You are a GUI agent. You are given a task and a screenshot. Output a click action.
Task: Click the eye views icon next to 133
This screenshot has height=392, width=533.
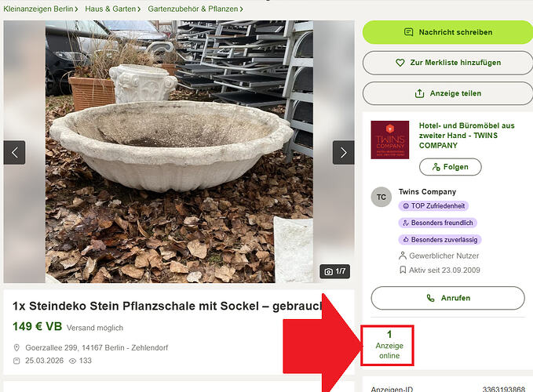(x=72, y=361)
